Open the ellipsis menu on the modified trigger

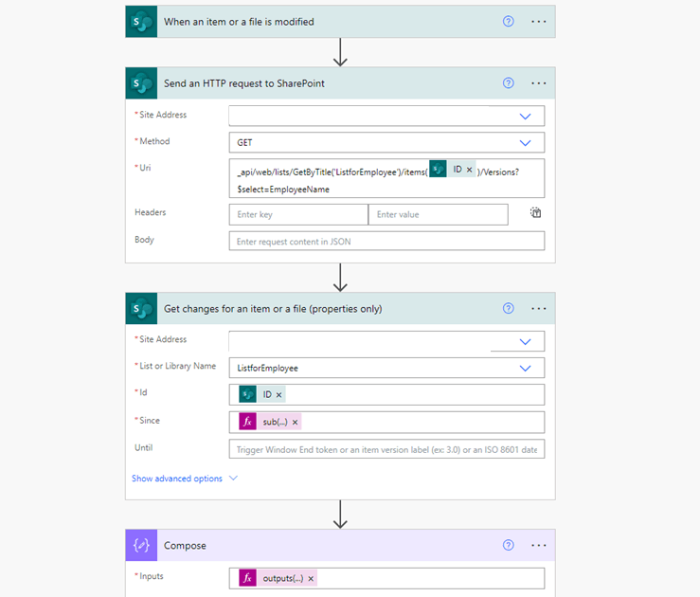538,22
